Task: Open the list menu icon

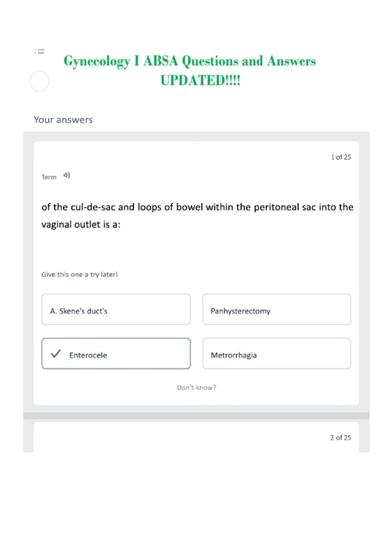Action: pos(40,51)
